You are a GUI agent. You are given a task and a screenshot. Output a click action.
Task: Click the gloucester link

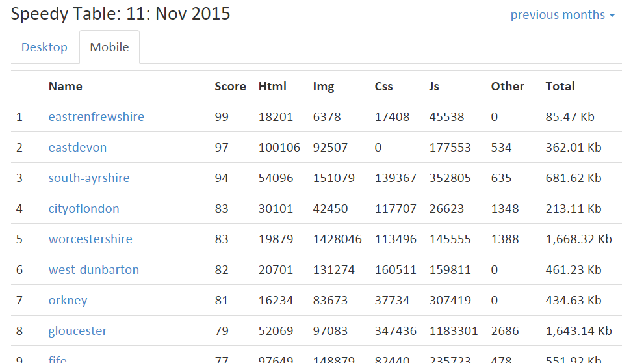77,331
